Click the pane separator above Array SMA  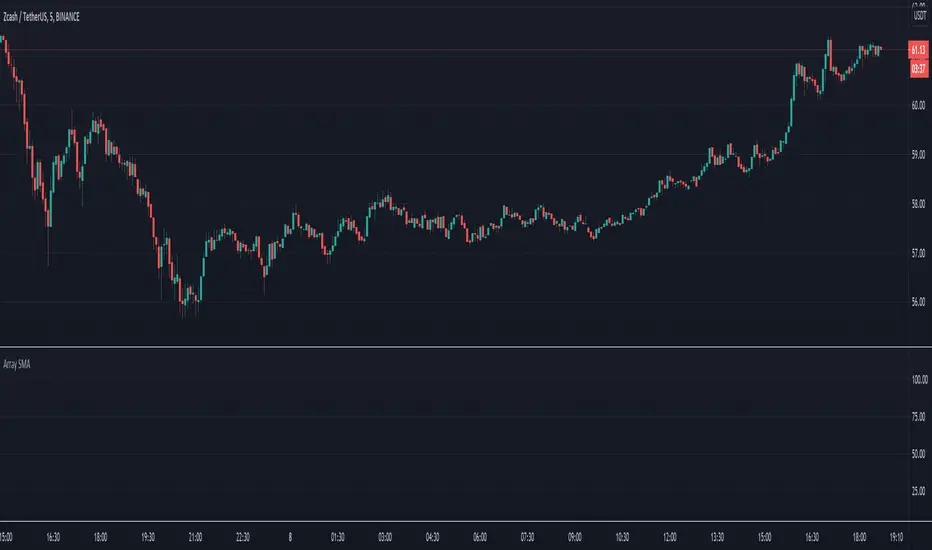[466, 346]
